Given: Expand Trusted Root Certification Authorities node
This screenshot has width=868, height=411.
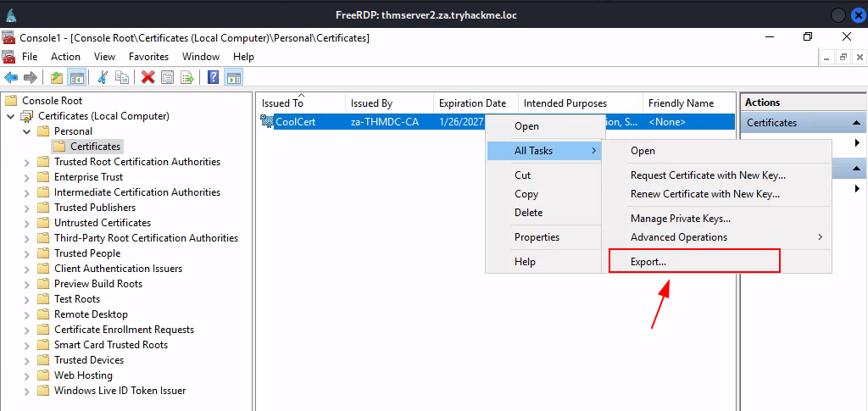Looking at the screenshot, I should click(x=27, y=162).
